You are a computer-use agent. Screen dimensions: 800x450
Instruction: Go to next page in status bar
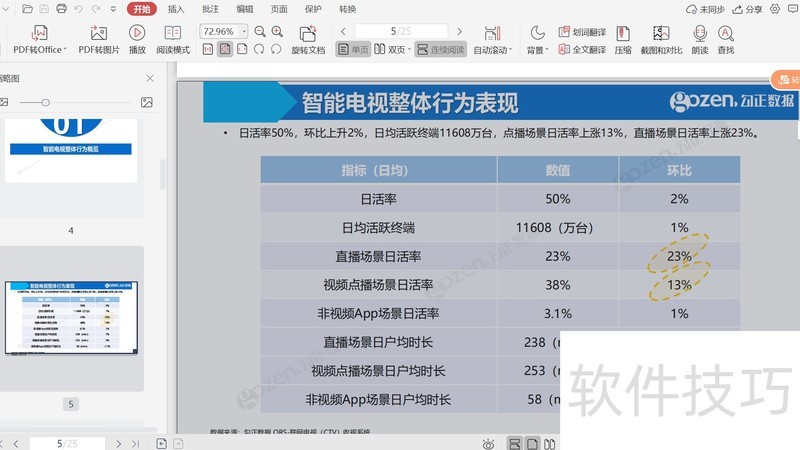118,444
